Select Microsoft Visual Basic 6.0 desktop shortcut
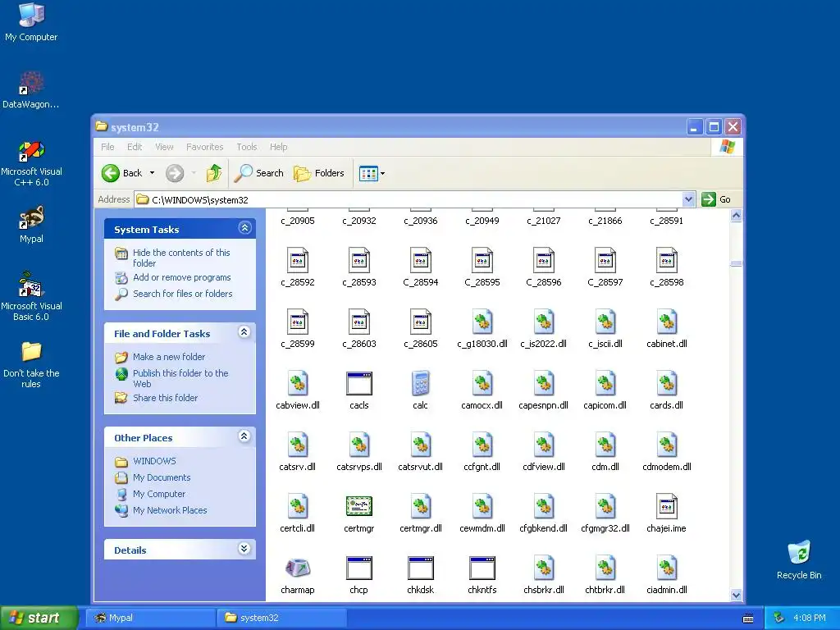This screenshot has height=630, width=840. pyautogui.click(x=31, y=295)
